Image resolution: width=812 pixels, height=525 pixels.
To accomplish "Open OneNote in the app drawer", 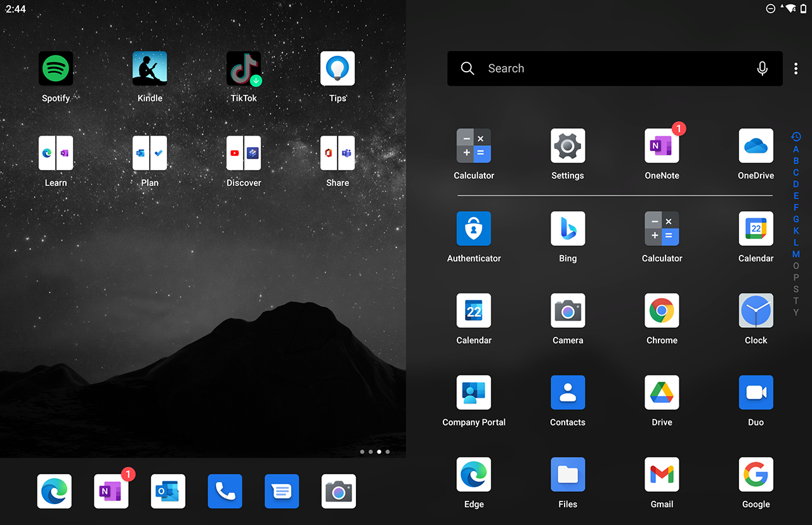I will tap(662, 146).
